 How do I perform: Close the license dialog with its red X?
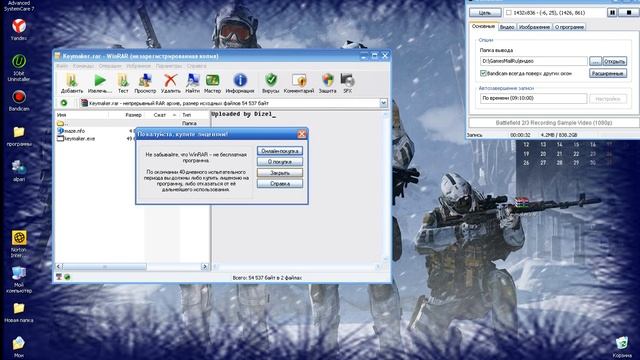302,134
